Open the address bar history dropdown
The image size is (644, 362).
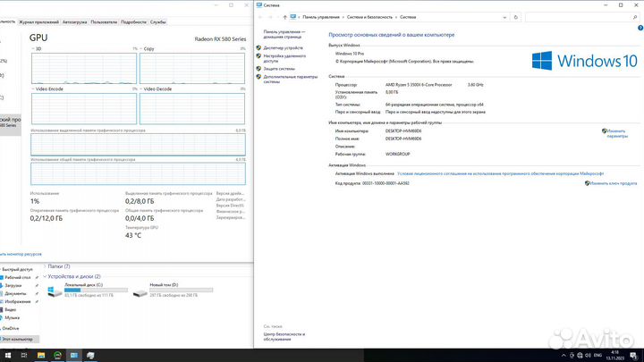click(x=504, y=17)
